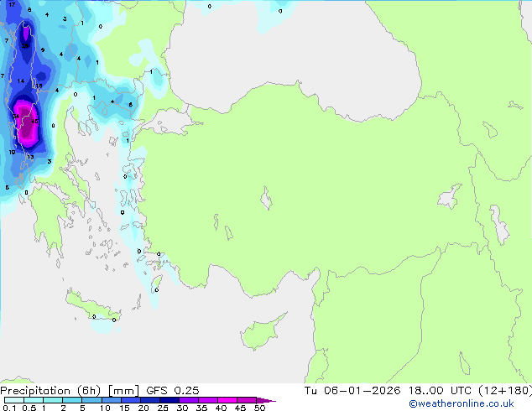Select the '13' precipitation value on the map
The image size is (532, 411).
[x=30, y=156]
